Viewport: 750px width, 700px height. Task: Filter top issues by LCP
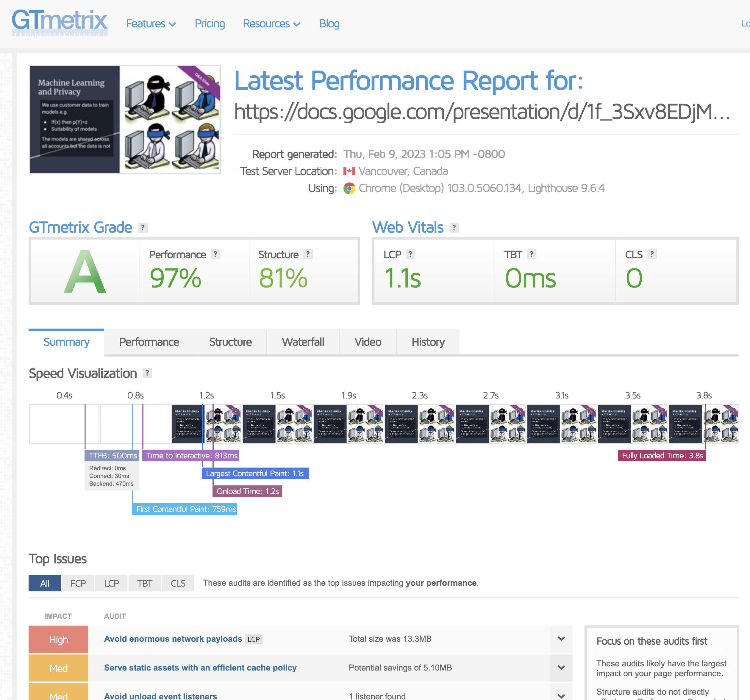(111, 583)
